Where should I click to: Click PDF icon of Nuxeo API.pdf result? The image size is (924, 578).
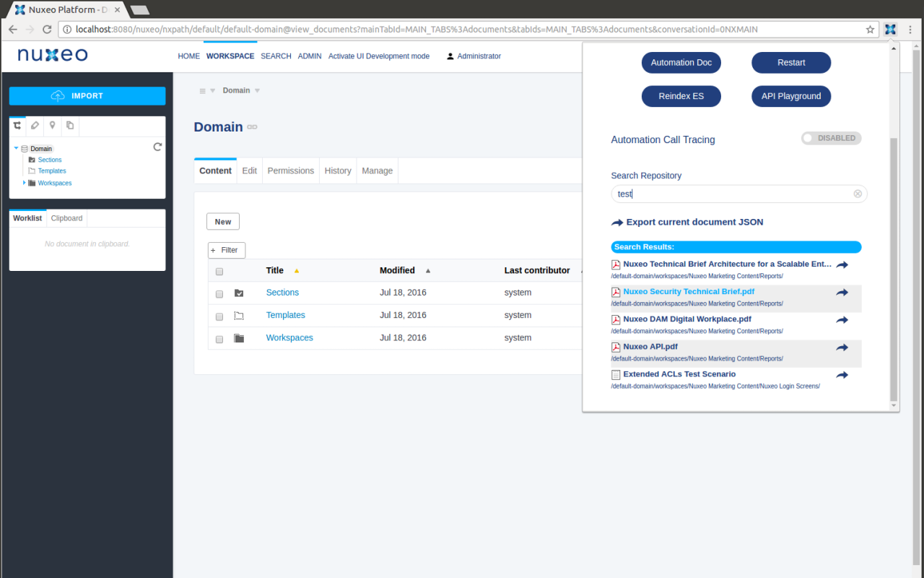tap(616, 348)
